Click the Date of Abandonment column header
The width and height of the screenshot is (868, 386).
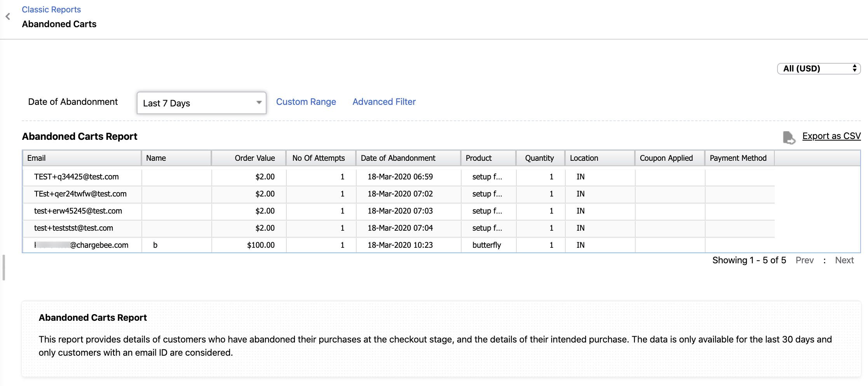pos(408,158)
